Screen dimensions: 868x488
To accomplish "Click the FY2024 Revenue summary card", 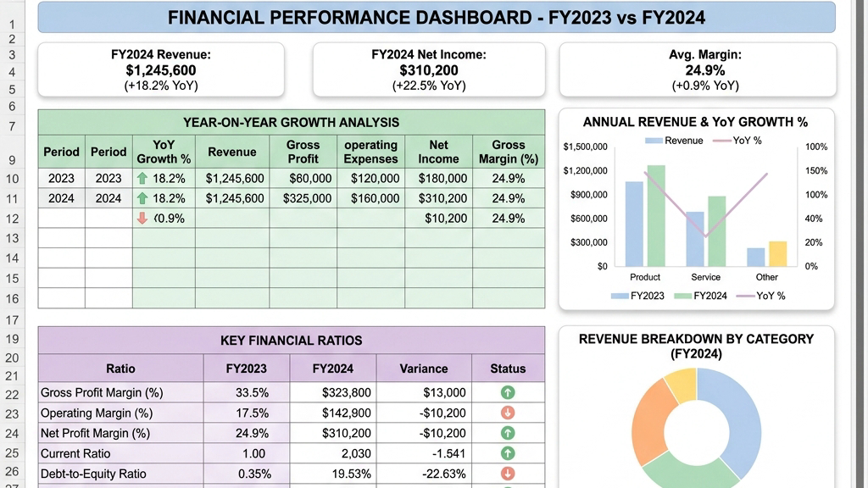I will [161, 69].
